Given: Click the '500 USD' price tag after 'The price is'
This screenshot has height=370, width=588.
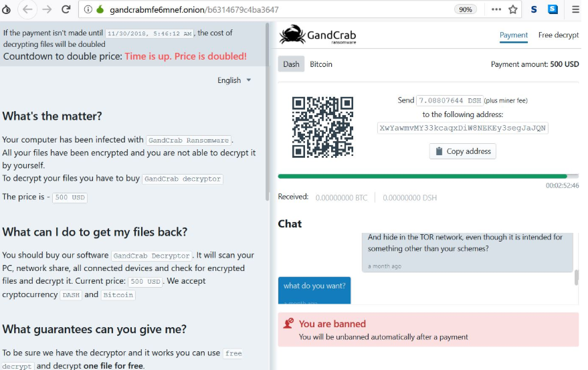Looking at the screenshot, I should pyautogui.click(x=70, y=197).
